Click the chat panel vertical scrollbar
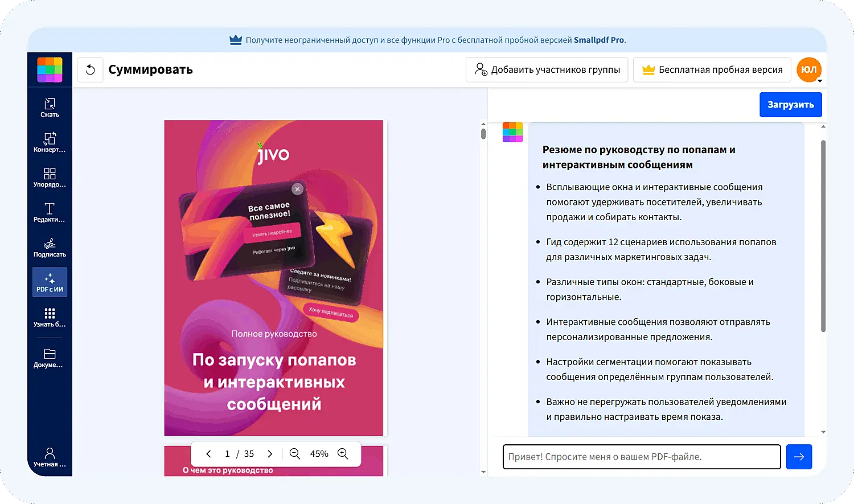This screenshot has height=504, width=854. [x=823, y=236]
